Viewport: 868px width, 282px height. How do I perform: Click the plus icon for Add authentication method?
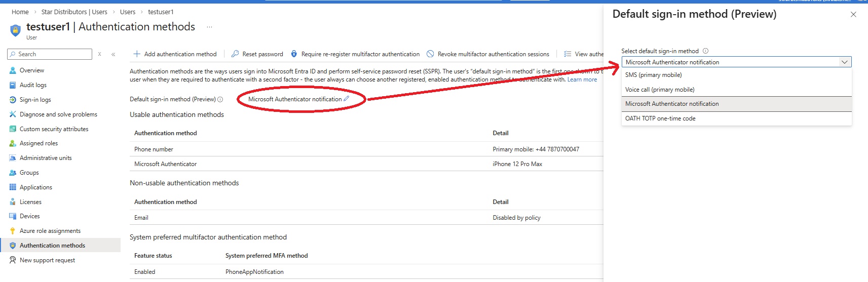(x=137, y=54)
